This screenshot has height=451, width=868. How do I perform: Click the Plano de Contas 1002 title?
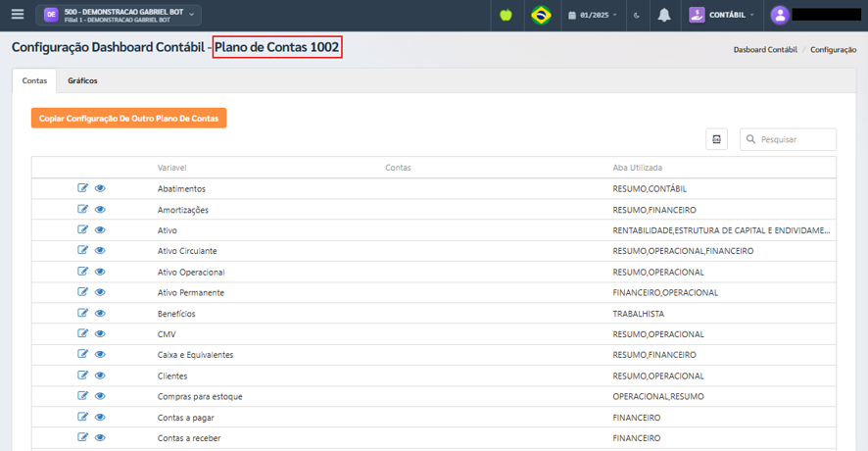277,47
